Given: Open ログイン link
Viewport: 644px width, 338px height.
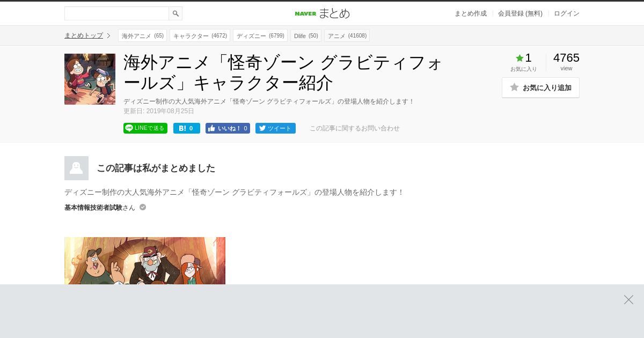Looking at the screenshot, I should [567, 13].
